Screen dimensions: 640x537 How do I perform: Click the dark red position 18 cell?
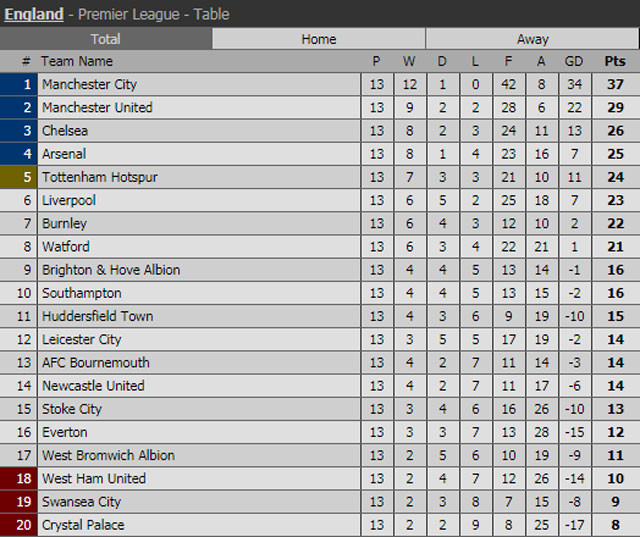pyautogui.click(x=19, y=479)
